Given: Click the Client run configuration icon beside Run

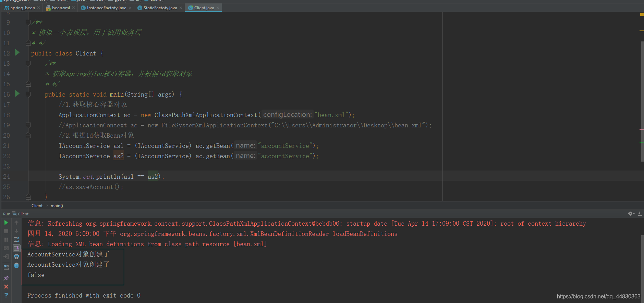Looking at the screenshot, I should coord(14,214).
